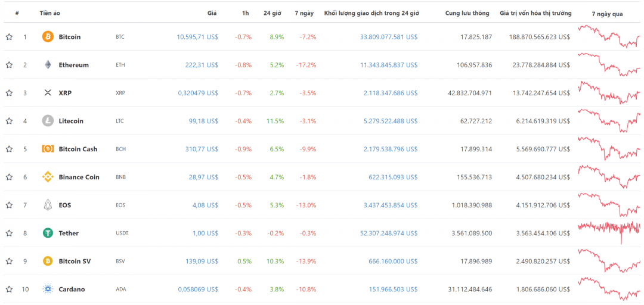Click the BTC ticker symbol
Image resolution: width=644 pixels, height=305 pixels.
[120, 37]
